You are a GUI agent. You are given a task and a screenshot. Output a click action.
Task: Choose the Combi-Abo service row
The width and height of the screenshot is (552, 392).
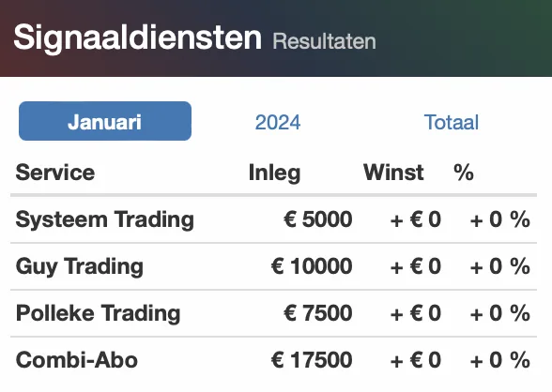point(273,360)
